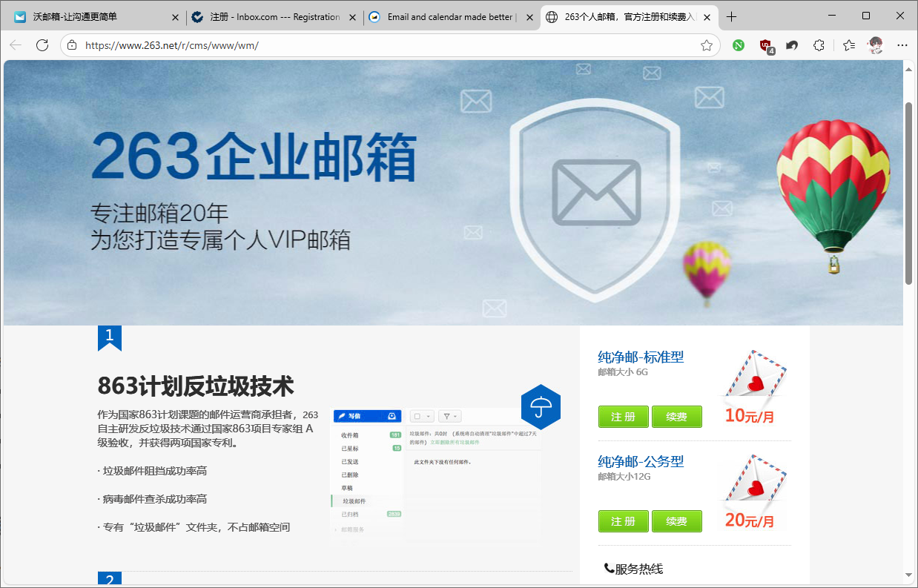Open the Favorites list icon
918x588 pixels.
[x=849, y=45]
